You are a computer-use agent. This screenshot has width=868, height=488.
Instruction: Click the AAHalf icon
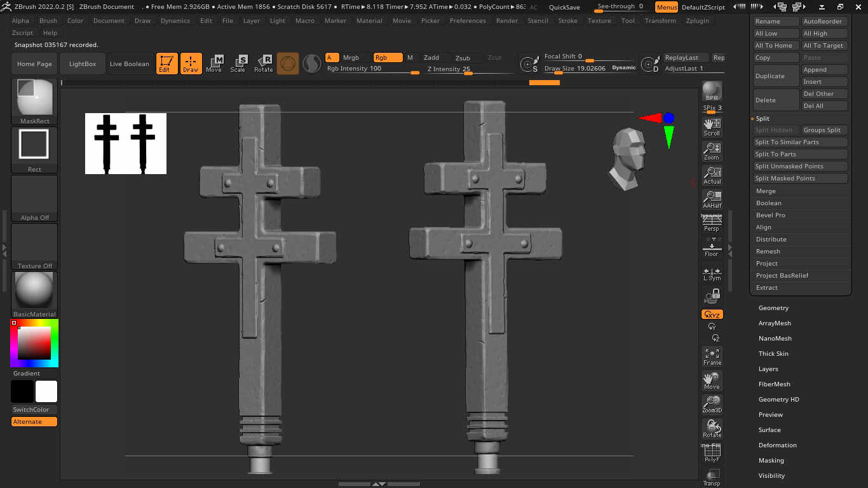click(x=712, y=200)
